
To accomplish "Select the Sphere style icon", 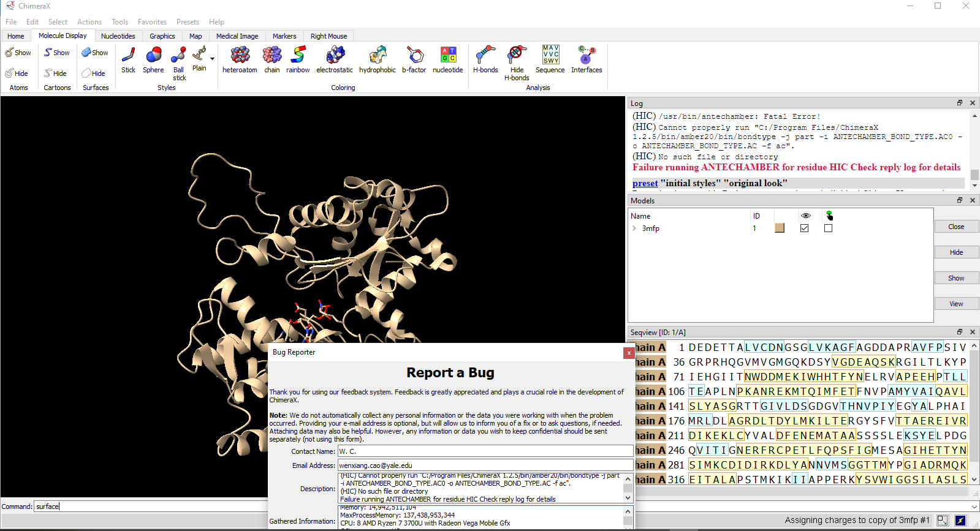I will (153, 59).
